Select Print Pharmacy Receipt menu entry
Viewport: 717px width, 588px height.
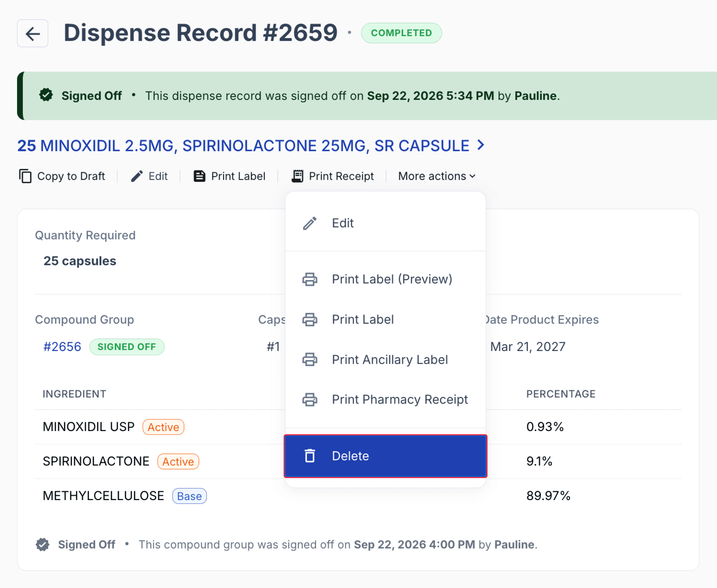(x=385, y=399)
